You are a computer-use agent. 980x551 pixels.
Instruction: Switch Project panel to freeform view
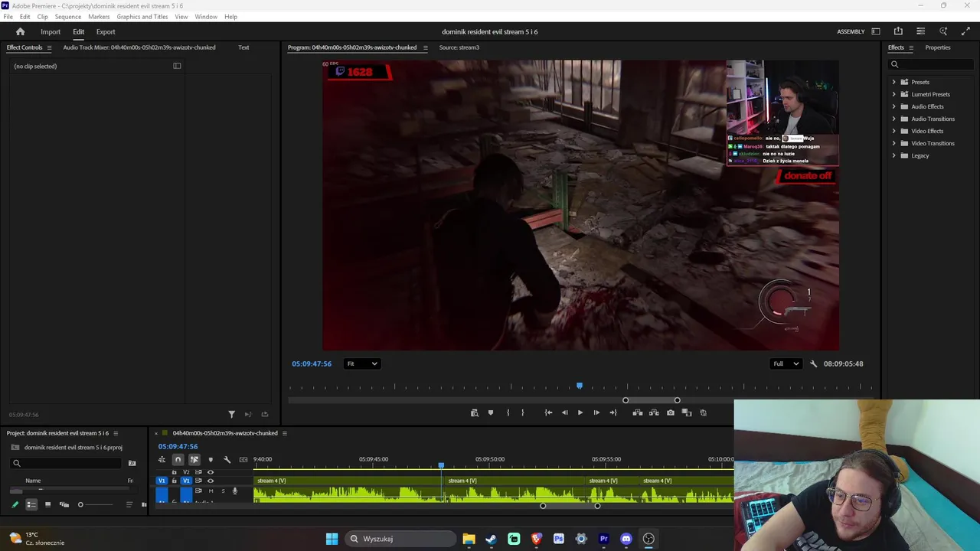coord(64,504)
